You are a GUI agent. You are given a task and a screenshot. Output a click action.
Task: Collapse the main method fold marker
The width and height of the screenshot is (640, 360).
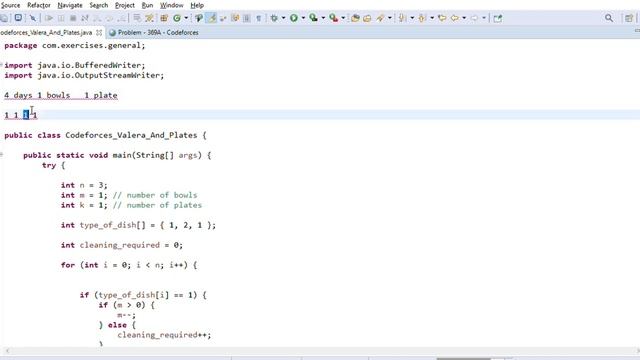point(2,155)
